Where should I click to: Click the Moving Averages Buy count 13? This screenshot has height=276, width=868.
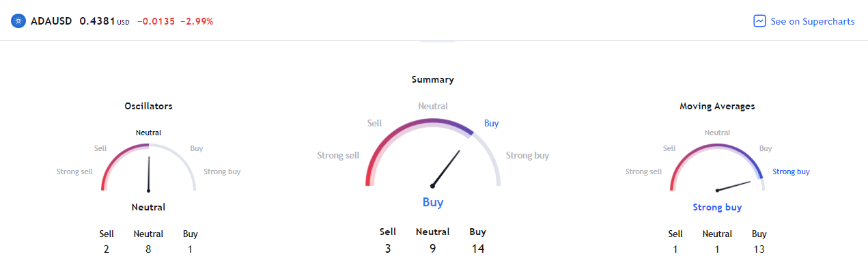[x=759, y=249]
